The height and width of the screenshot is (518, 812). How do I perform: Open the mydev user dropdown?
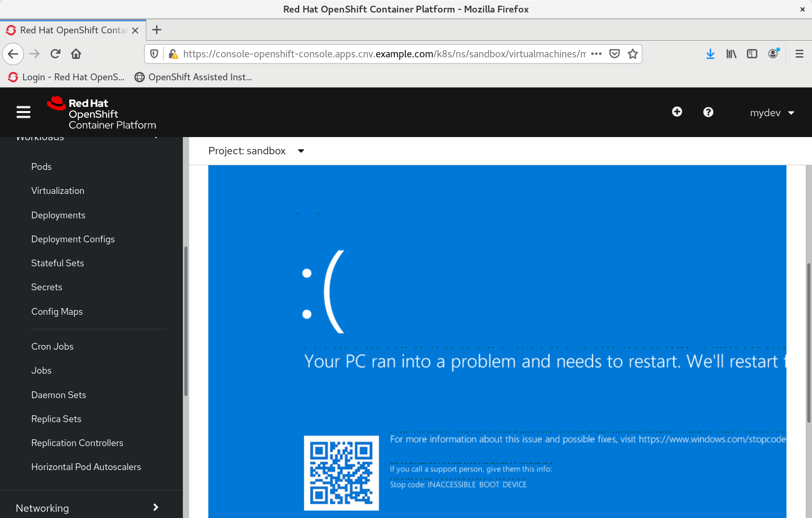[771, 113]
